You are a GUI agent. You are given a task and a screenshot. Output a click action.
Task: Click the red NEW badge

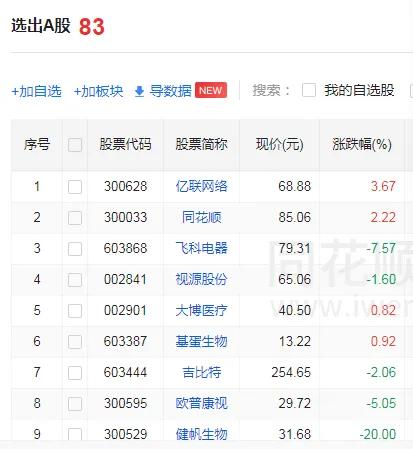click(211, 90)
